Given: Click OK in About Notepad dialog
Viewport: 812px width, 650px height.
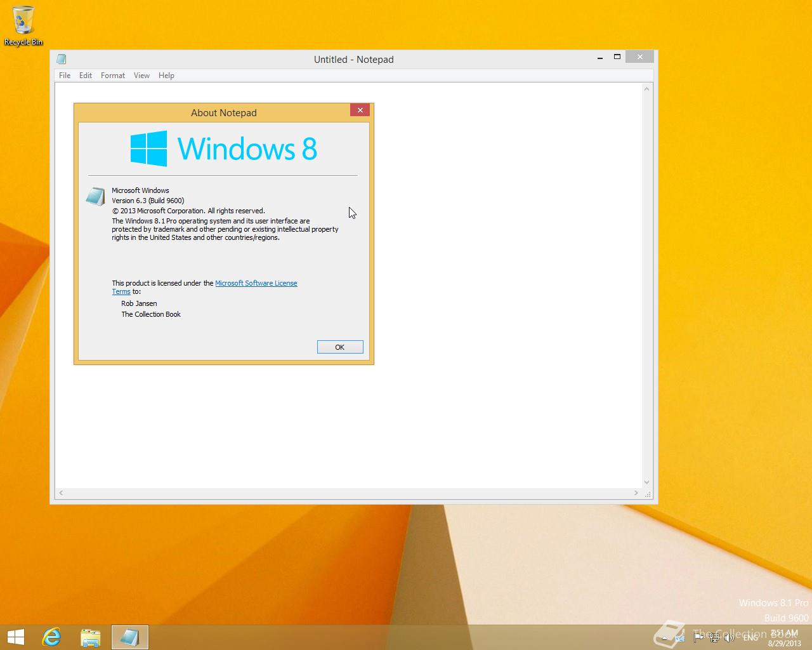Looking at the screenshot, I should pyautogui.click(x=340, y=347).
